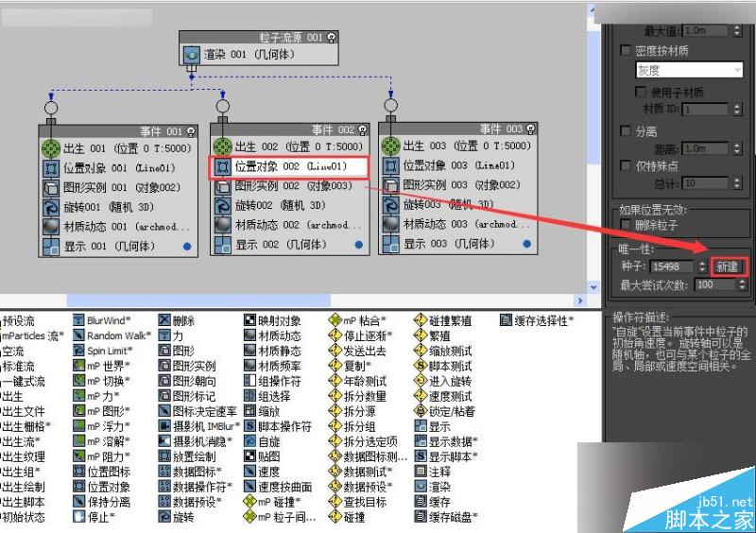
Task: Click the 最大尝试次数 spinner arrows
Action: click(742, 284)
